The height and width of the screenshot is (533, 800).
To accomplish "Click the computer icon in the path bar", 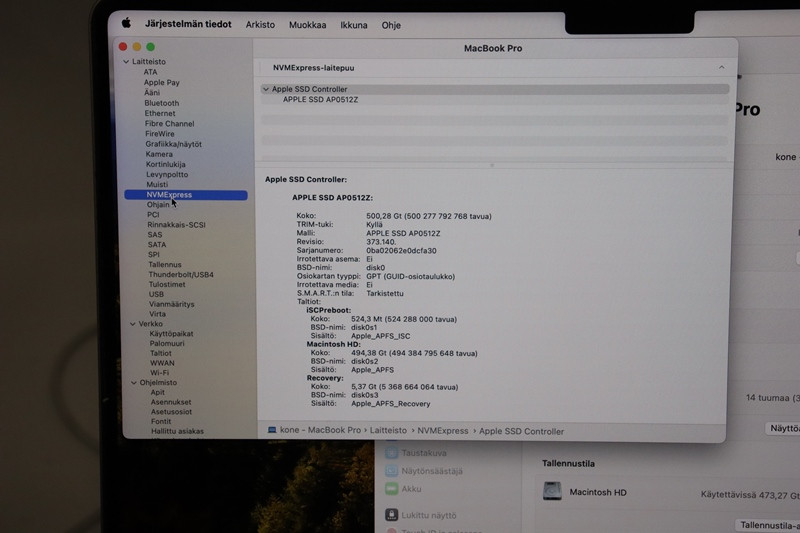I will (272, 430).
